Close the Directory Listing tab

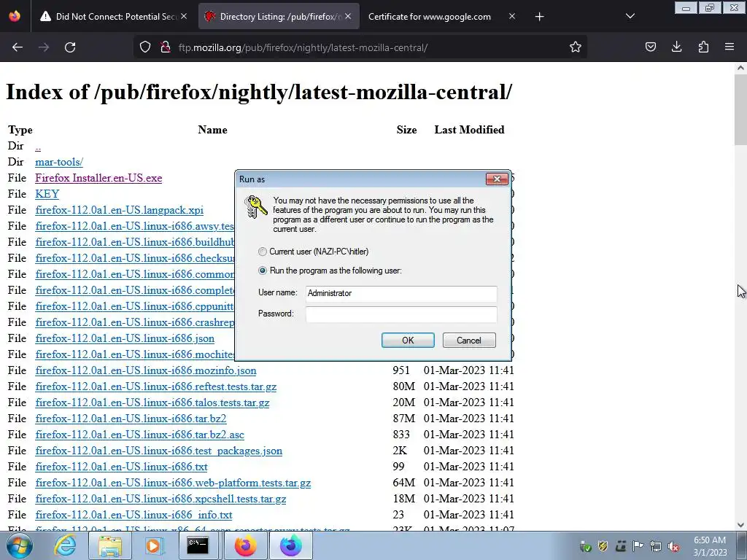tap(348, 16)
